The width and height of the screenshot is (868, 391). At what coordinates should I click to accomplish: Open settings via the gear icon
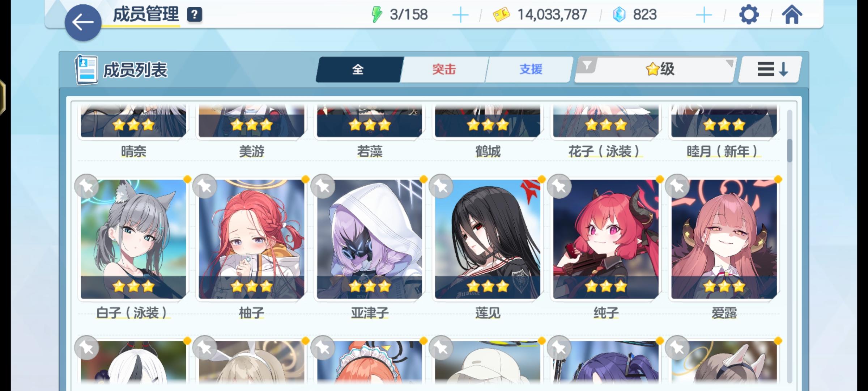[x=749, y=15]
